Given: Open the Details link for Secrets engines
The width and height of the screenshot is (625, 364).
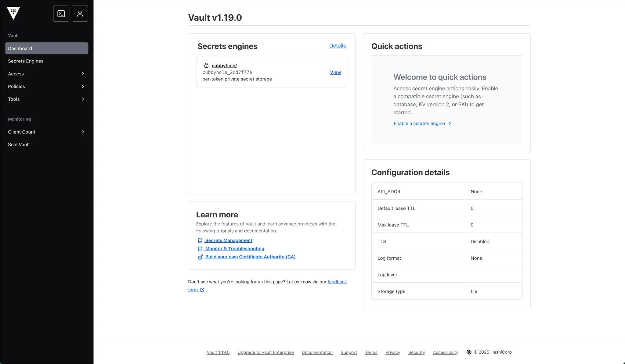Looking at the screenshot, I should (x=337, y=46).
